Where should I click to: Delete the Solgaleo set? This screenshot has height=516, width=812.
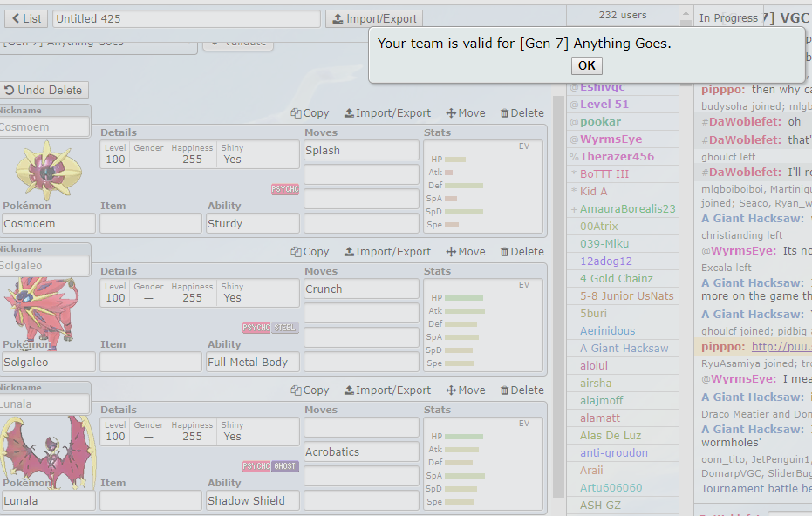coord(522,252)
